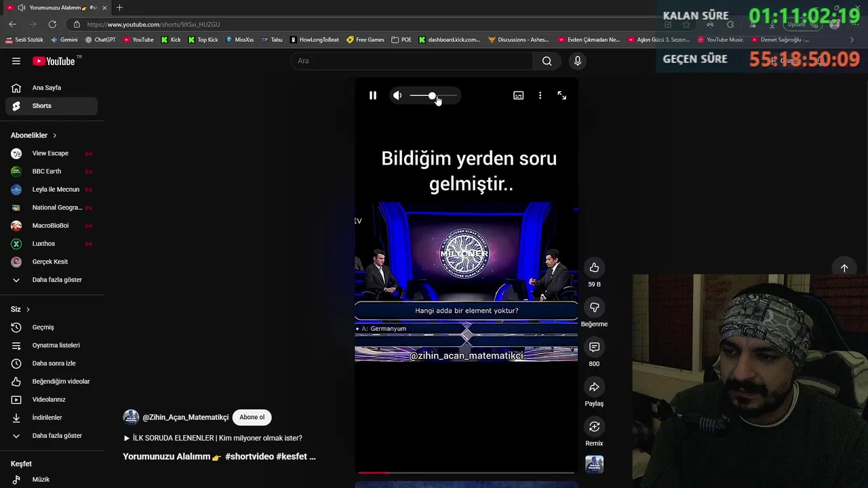The height and width of the screenshot is (488, 868).
Task: Open a new browser tab
Action: (x=119, y=7)
